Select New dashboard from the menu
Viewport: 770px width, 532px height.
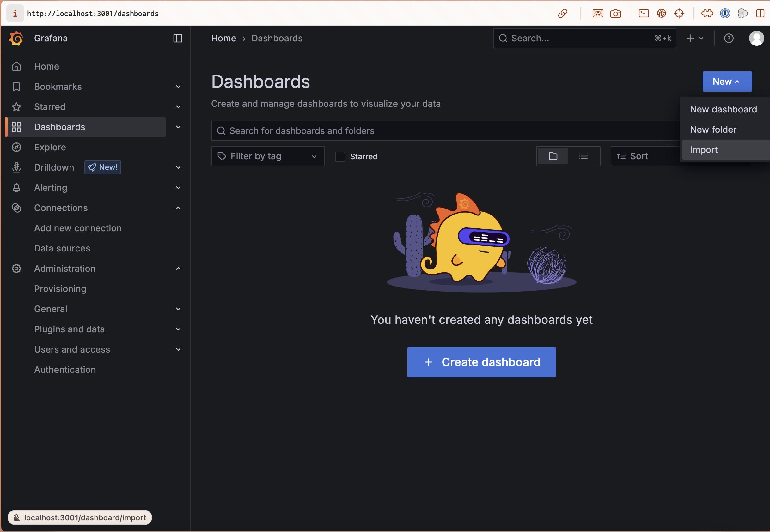723,109
